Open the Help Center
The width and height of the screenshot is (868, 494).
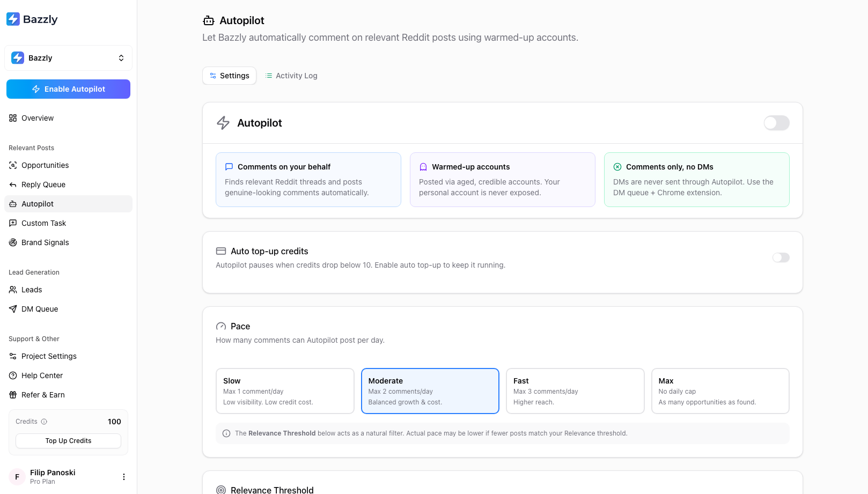[x=68, y=375]
